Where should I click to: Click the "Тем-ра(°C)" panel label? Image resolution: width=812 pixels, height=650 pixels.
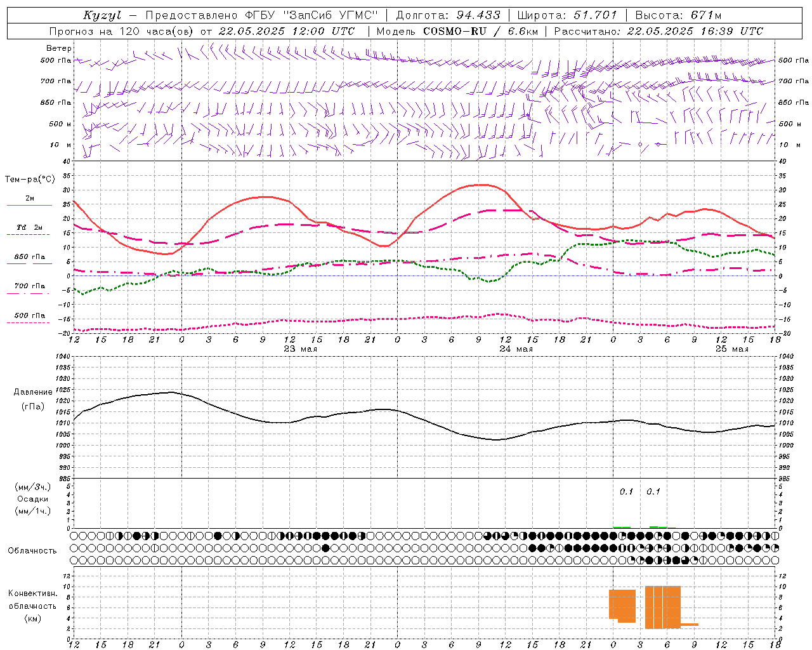pyautogui.click(x=30, y=180)
